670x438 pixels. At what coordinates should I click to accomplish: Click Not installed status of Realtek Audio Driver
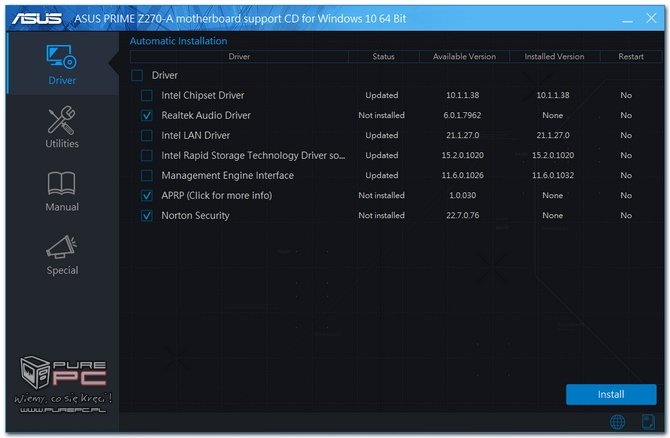click(x=382, y=115)
